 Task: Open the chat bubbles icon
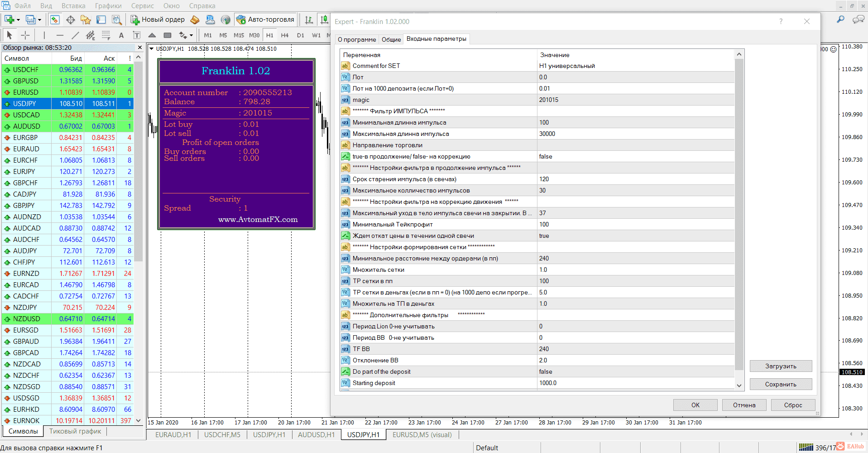tap(858, 19)
